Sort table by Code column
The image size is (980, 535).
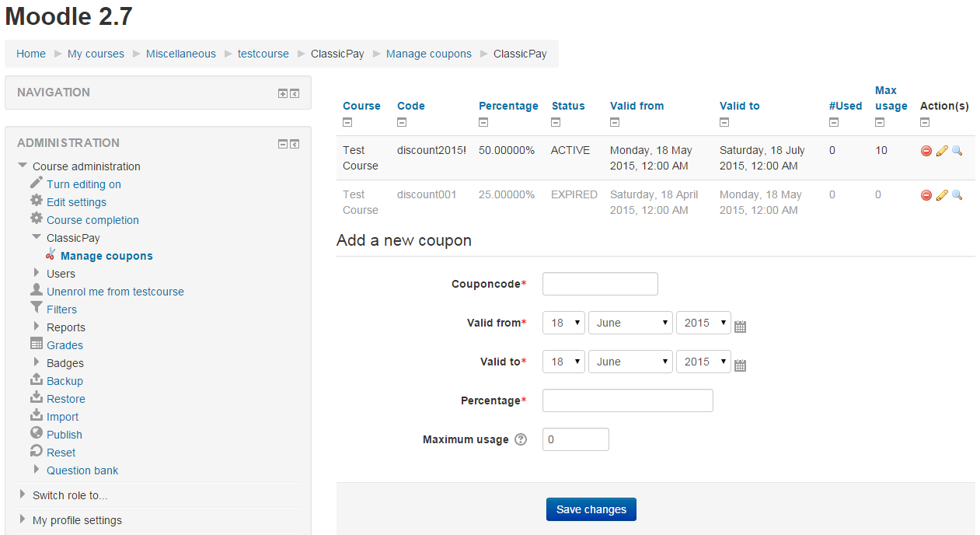[x=411, y=106]
